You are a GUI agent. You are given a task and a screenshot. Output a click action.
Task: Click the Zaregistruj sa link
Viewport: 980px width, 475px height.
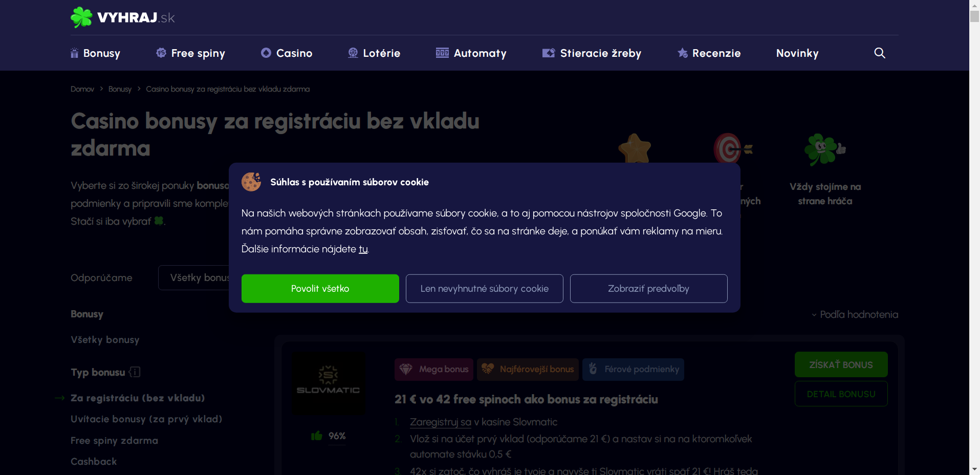pos(441,422)
